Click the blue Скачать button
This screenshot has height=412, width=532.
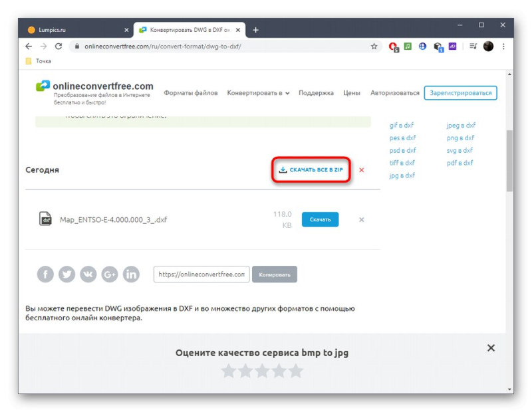(x=320, y=219)
